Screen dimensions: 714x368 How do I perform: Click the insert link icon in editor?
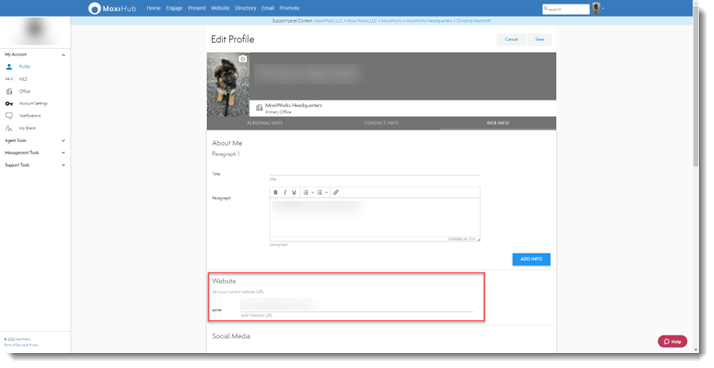(336, 193)
